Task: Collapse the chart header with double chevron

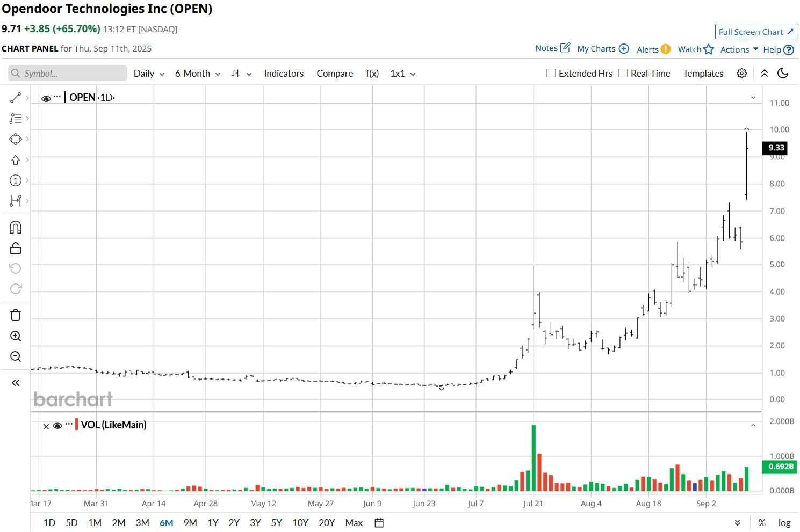Action: coord(764,74)
